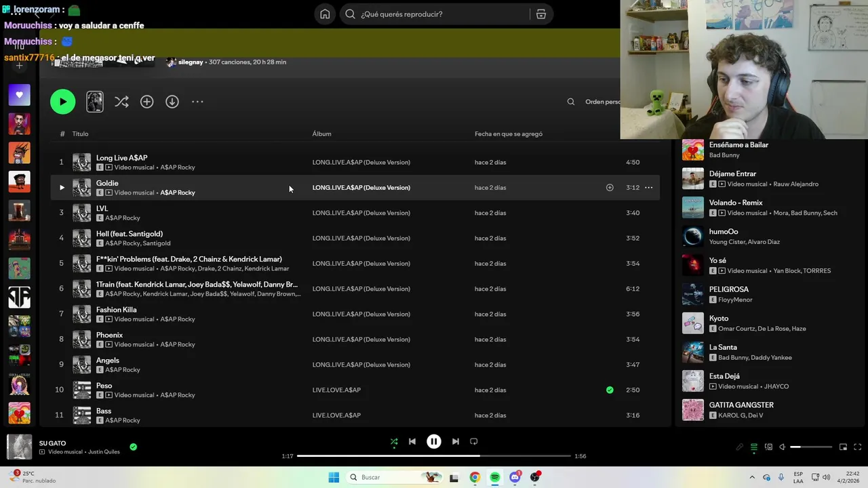Skip to previous track
Screen dimensions: 868x488
(412, 441)
